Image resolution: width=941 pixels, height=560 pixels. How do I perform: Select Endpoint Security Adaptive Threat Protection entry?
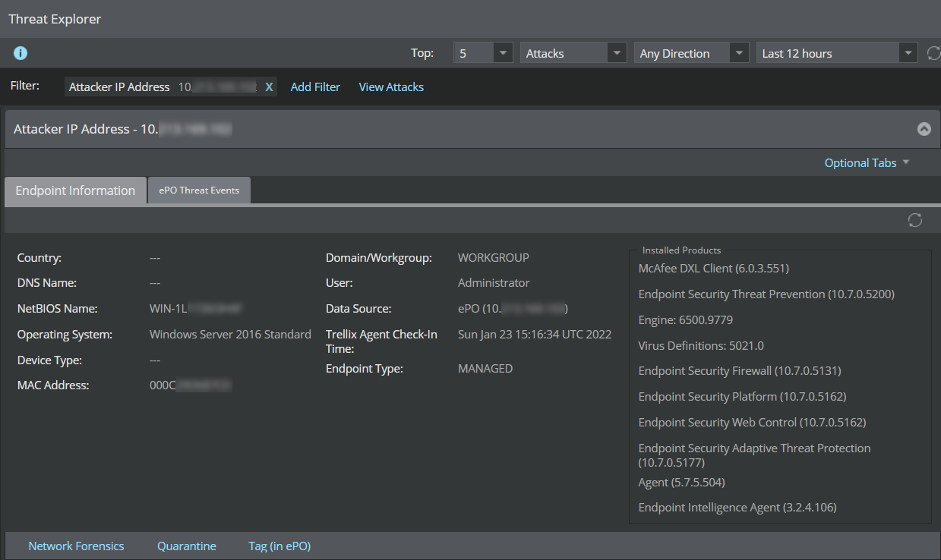(754, 455)
